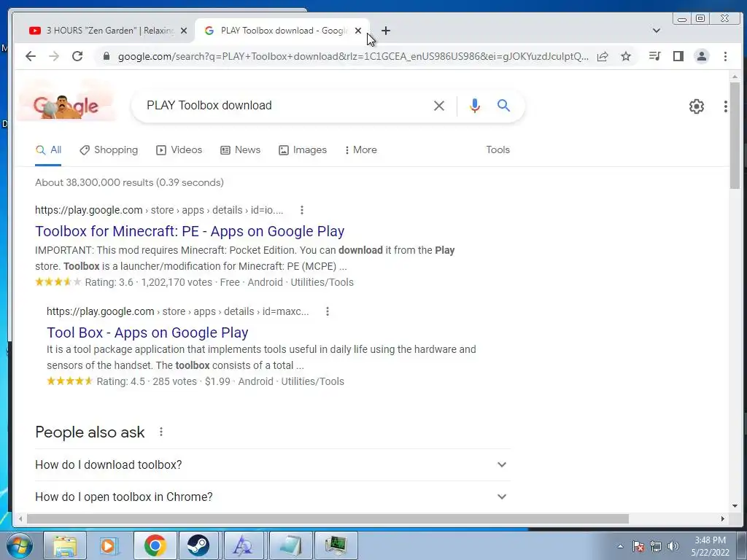The image size is (747, 560).
Task: Open the More search filters menu
Action: (360, 149)
